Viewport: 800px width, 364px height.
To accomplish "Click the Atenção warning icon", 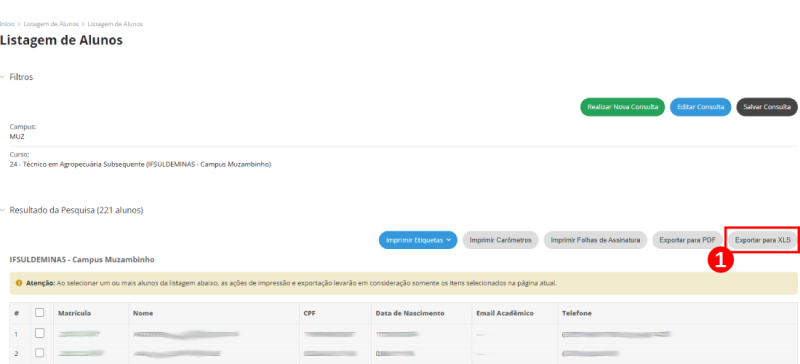I will coord(19,282).
